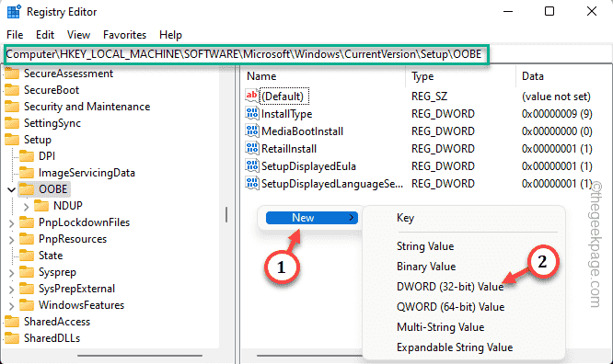The width and height of the screenshot is (613, 364).
Task: Open the Edit menu
Action: (x=45, y=35)
